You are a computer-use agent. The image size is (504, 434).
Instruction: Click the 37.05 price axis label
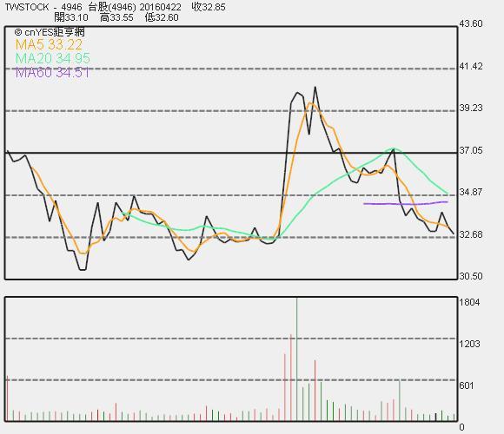pyautogui.click(x=471, y=150)
